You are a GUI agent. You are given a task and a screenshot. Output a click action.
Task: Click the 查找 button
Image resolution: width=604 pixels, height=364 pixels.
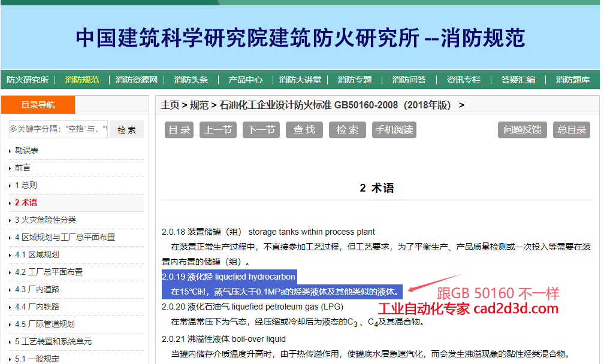pos(304,130)
